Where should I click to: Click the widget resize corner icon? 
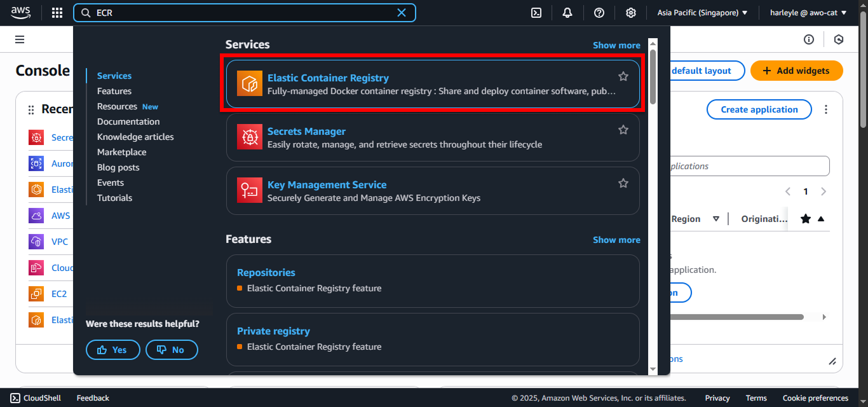coord(832,361)
